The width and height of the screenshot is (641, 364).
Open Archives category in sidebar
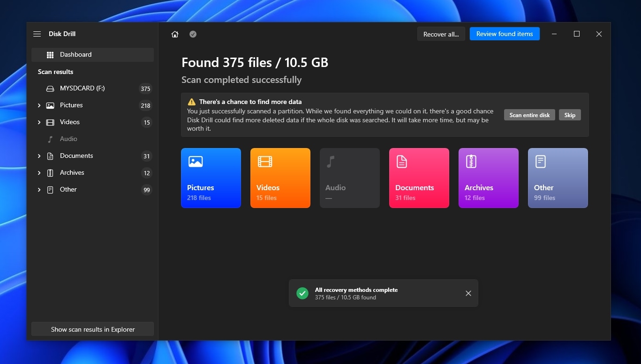[92, 173]
